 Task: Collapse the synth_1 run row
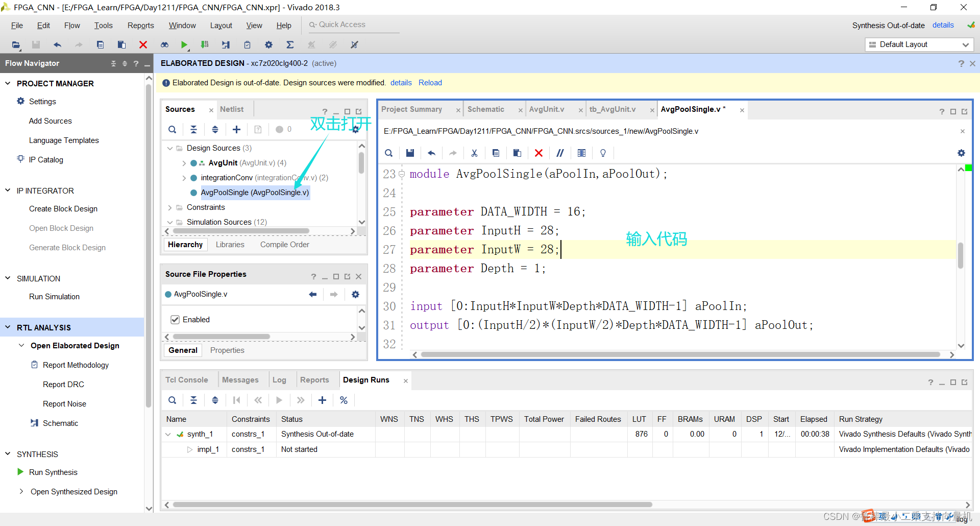(168, 435)
